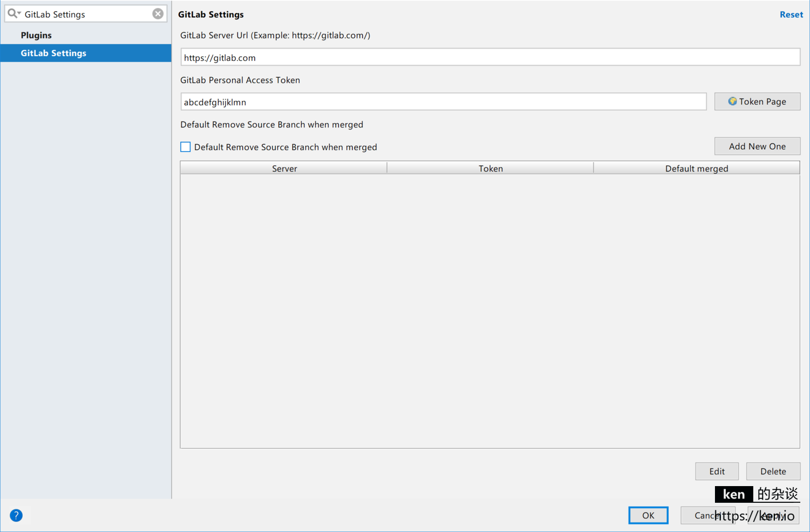Clear the settings search field
This screenshot has height=532, width=810.
pyautogui.click(x=158, y=14)
